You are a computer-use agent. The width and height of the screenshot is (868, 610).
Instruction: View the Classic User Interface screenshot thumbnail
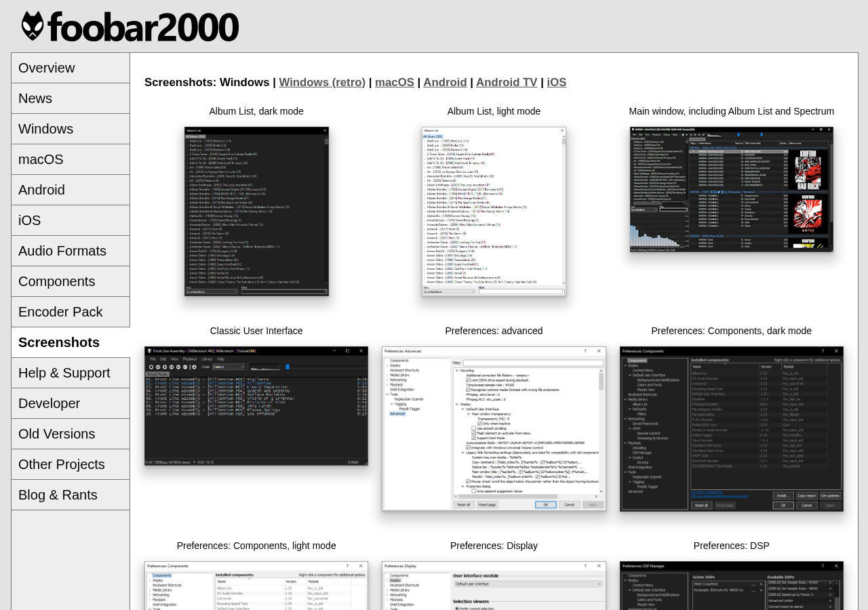[x=256, y=406]
